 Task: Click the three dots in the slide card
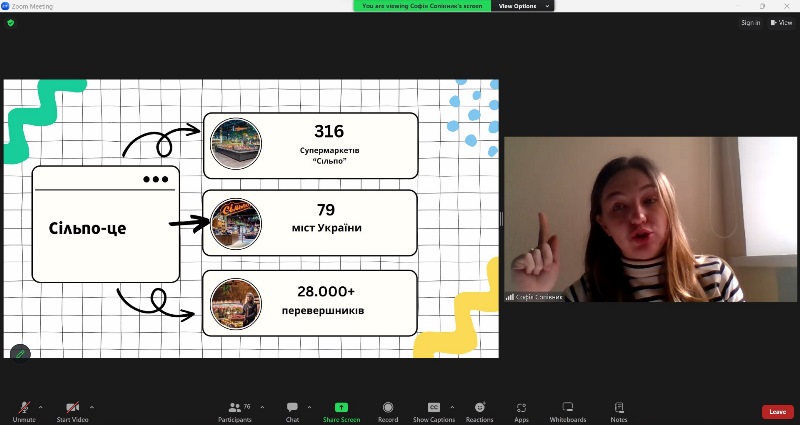pos(156,179)
